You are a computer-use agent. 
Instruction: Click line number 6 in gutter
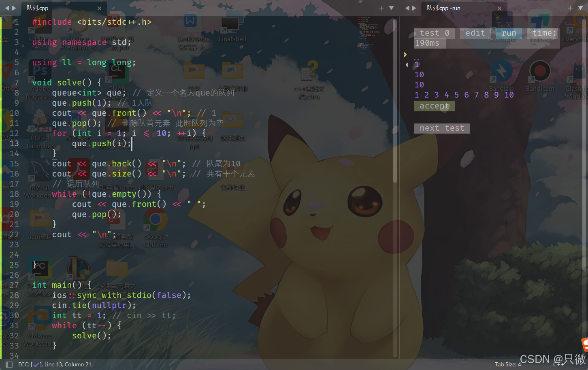(17, 73)
